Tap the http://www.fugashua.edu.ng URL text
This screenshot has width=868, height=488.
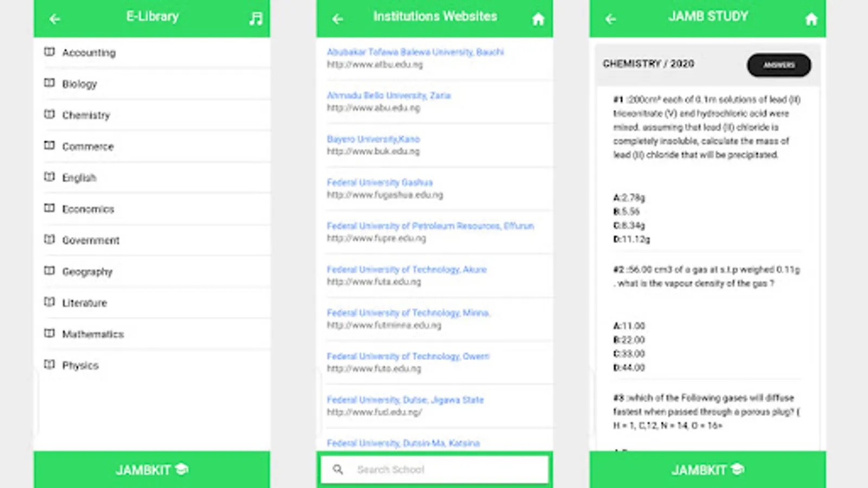tap(385, 195)
